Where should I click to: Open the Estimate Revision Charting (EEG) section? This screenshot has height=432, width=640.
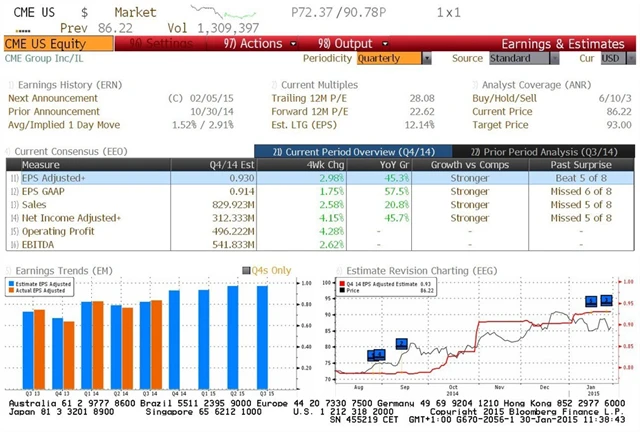pos(410,269)
